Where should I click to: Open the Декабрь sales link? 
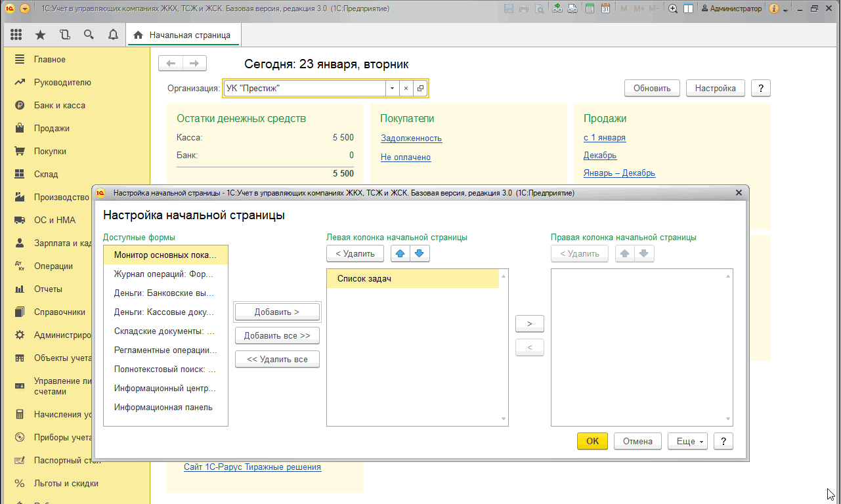point(600,156)
